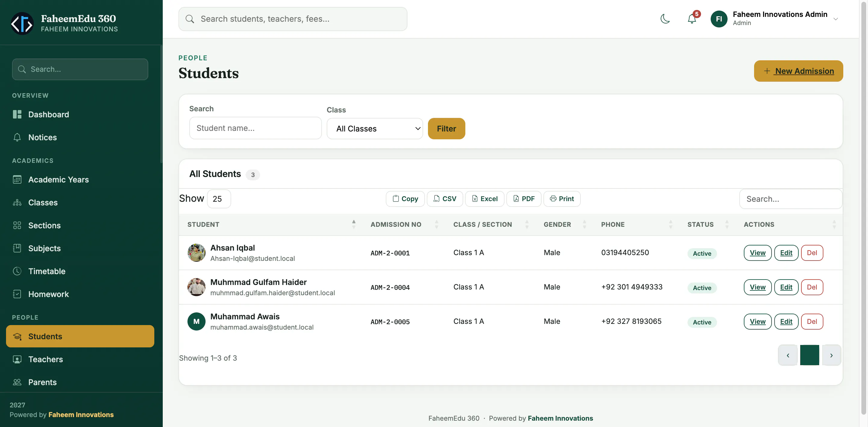Click Muhmmad Gulfam Haider's profile photo

[x=197, y=287]
